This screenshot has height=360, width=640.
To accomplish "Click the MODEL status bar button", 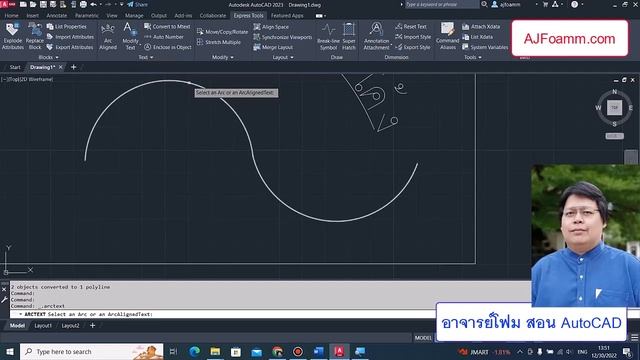I will [423, 338].
